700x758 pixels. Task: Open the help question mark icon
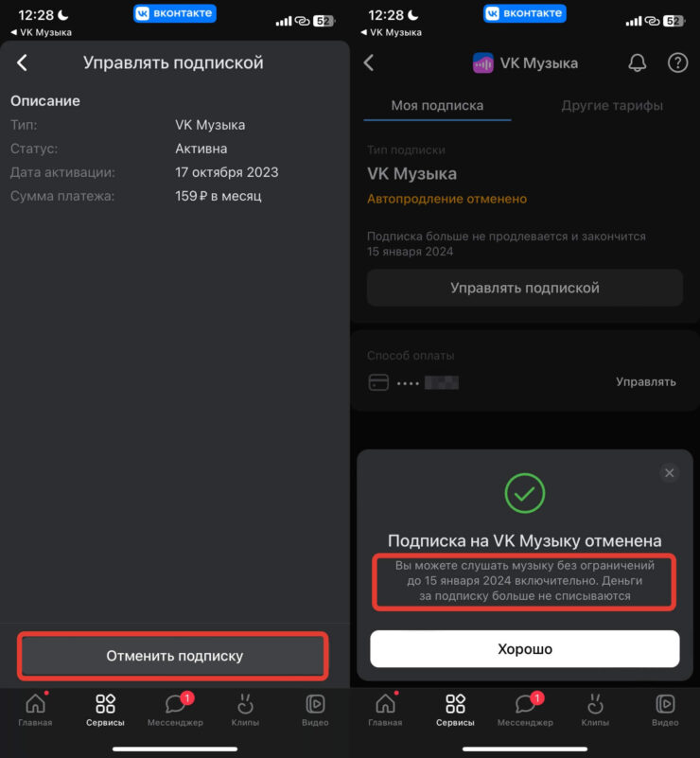677,62
